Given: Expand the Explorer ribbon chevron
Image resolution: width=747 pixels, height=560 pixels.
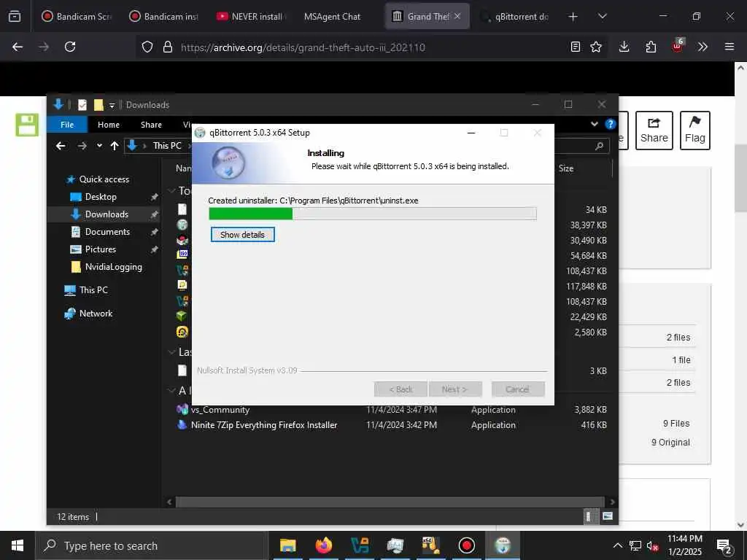Looking at the screenshot, I should pos(594,124).
